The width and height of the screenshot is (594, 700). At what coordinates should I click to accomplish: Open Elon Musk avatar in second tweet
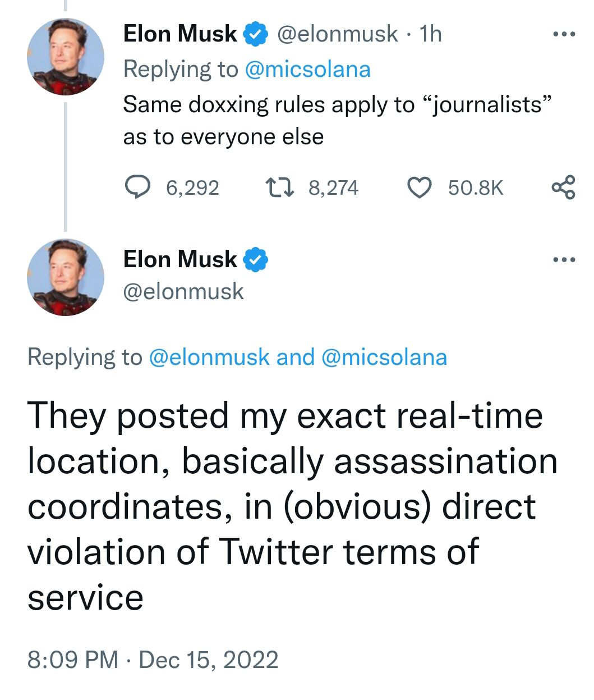[x=66, y=278]
